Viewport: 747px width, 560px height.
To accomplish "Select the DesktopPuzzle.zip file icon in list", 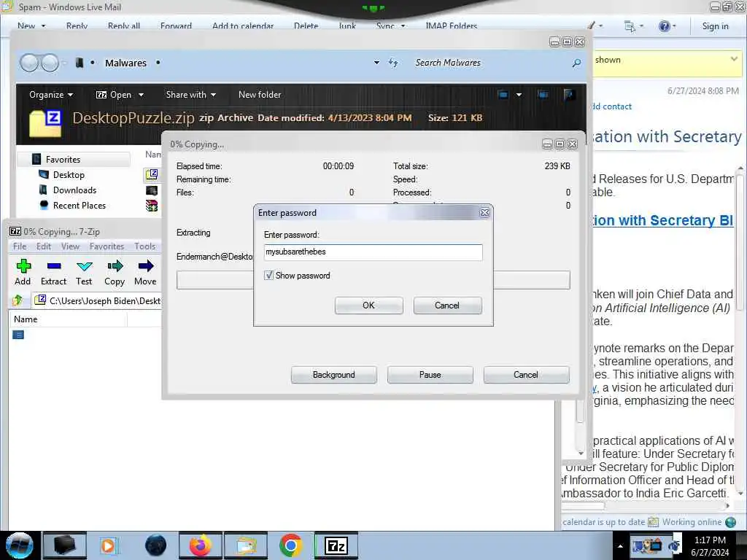I will [152, 175].
